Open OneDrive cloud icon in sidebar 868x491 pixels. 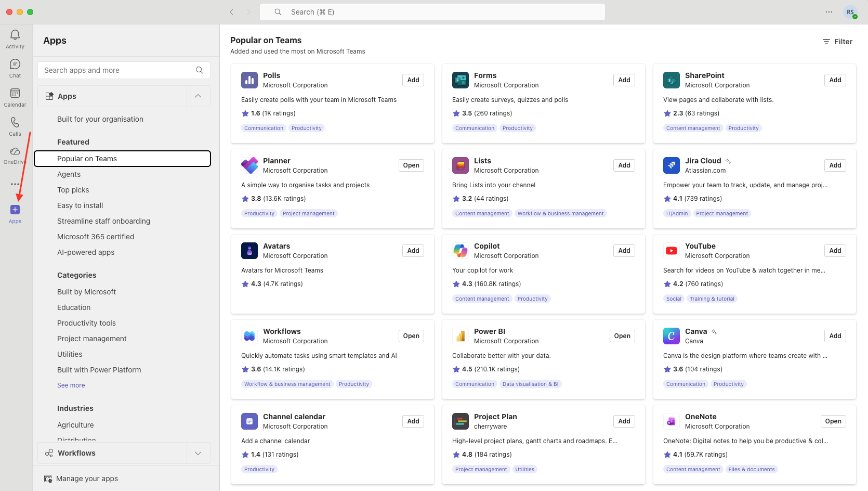click(15, 152)
